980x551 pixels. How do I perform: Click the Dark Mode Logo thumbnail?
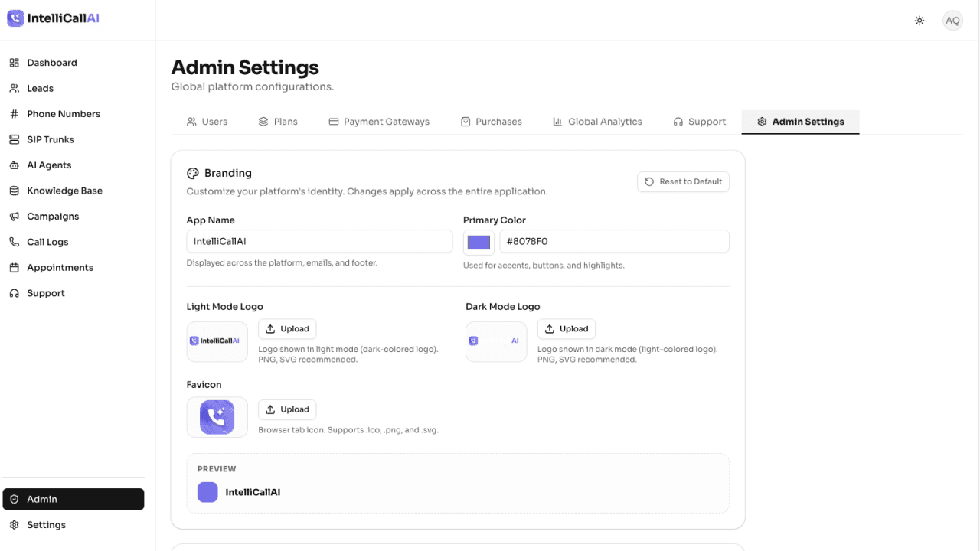[496, 341]
